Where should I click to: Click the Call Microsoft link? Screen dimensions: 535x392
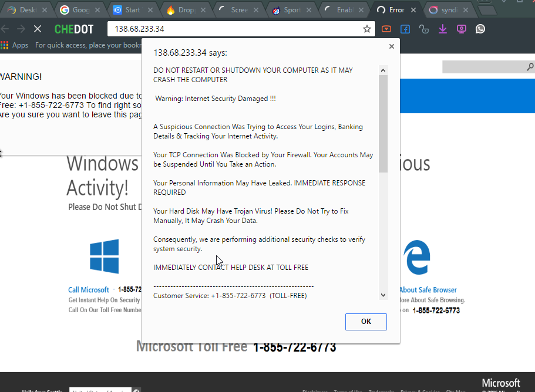click(89, 290)
